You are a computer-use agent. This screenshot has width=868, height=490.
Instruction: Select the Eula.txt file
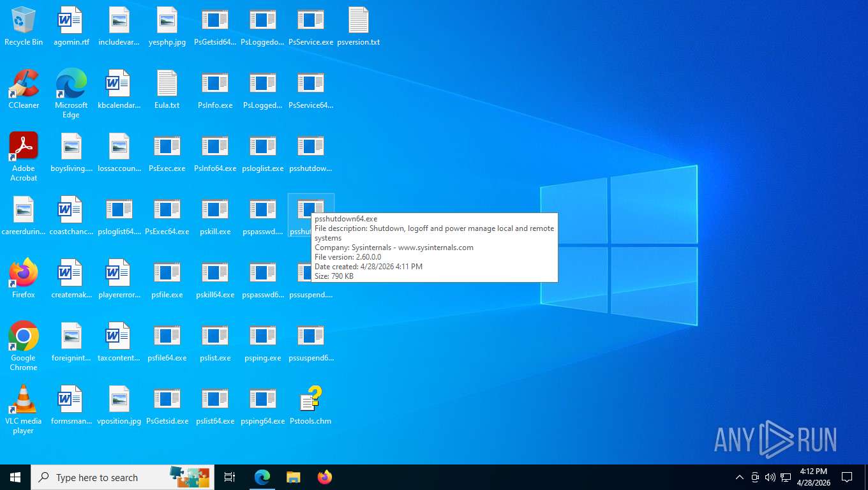point(167,90)
